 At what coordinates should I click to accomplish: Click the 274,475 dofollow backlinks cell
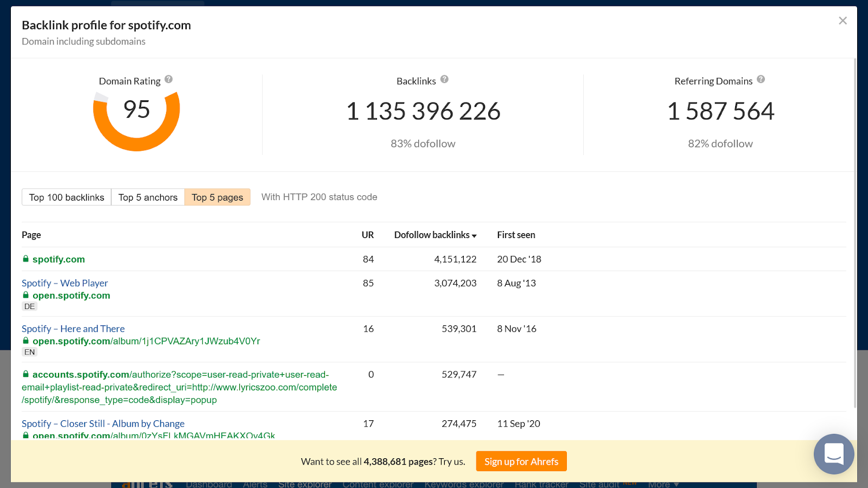[x=459, y=423]
